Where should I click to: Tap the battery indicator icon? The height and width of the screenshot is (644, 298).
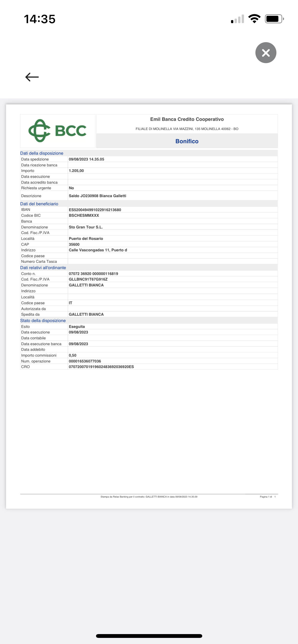click(274, 19)
